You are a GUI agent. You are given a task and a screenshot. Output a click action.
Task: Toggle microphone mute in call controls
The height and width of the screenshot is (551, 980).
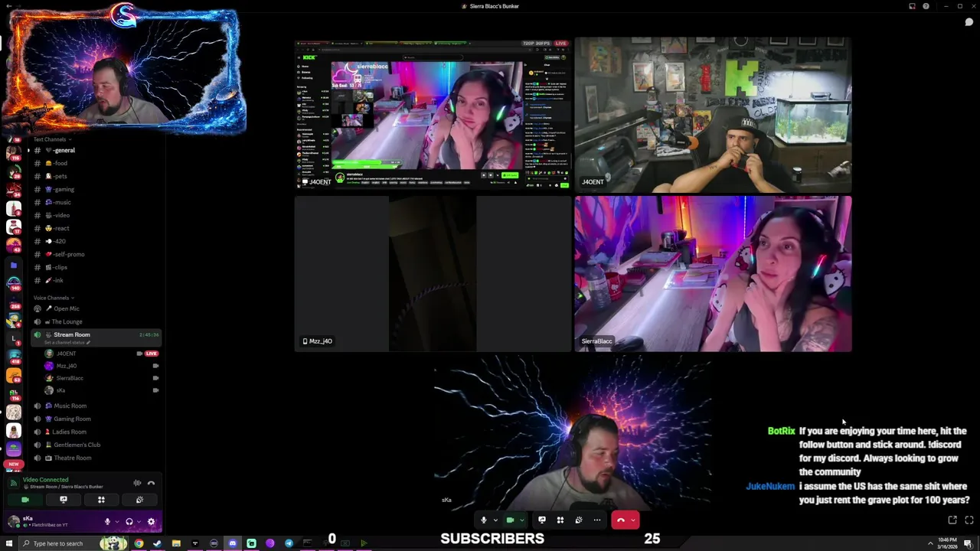tap(483, 520)
